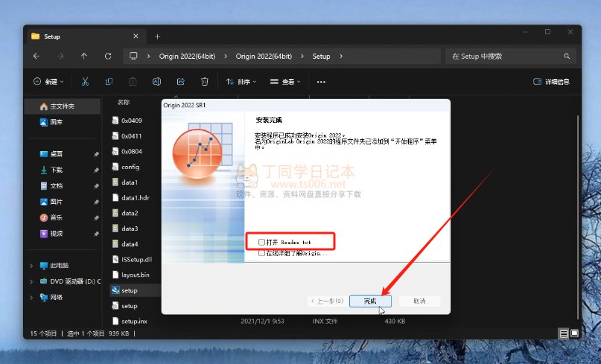Tick the 在线详细了解Origin checkbox
The width and height of the screenshot is (601, 364).
click(x=261, y=253)
